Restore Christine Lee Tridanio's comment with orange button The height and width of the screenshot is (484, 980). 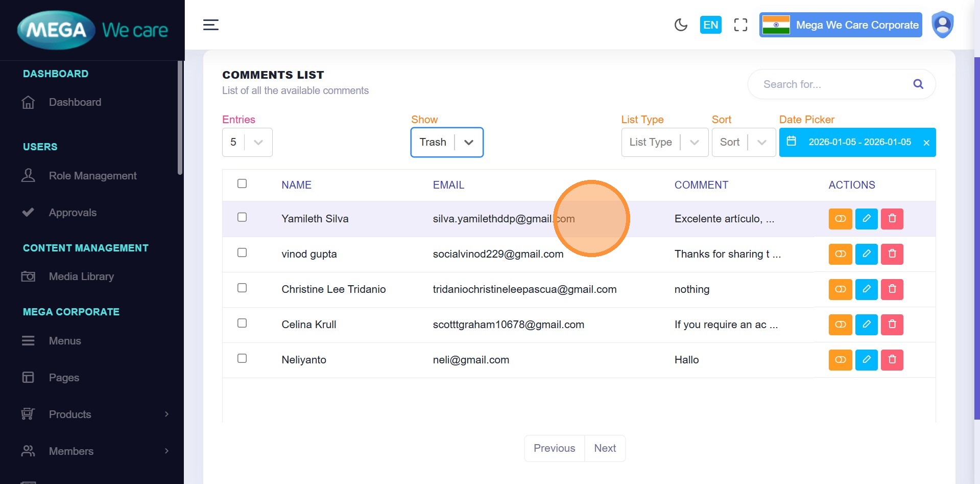click(x=840, y=289)
